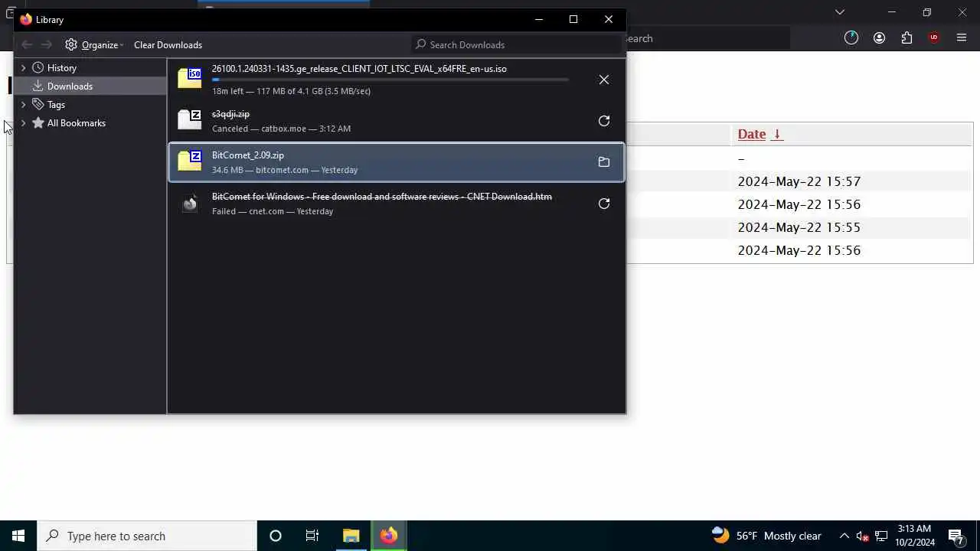Select the CNET Download.htm download row

tap(397, 204)
